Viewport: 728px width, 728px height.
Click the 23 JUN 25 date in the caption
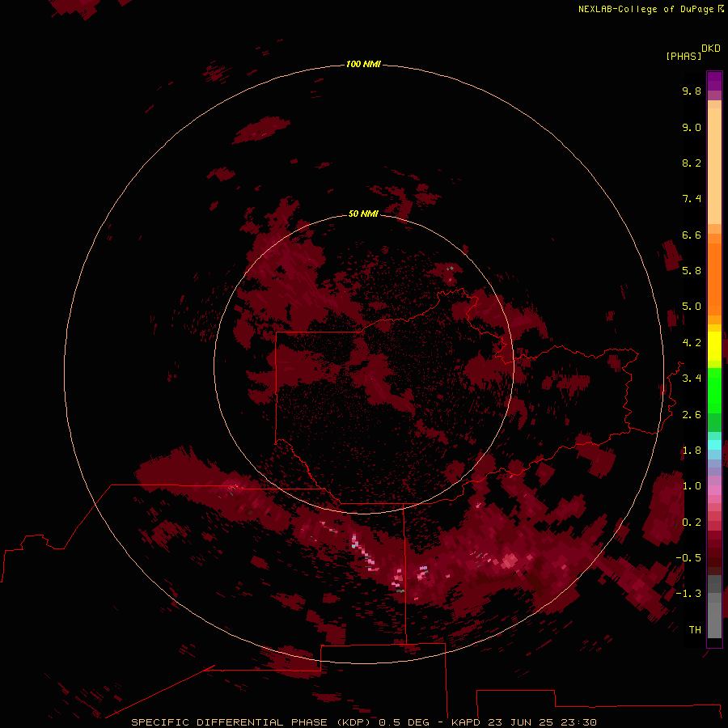pos(522,722)
